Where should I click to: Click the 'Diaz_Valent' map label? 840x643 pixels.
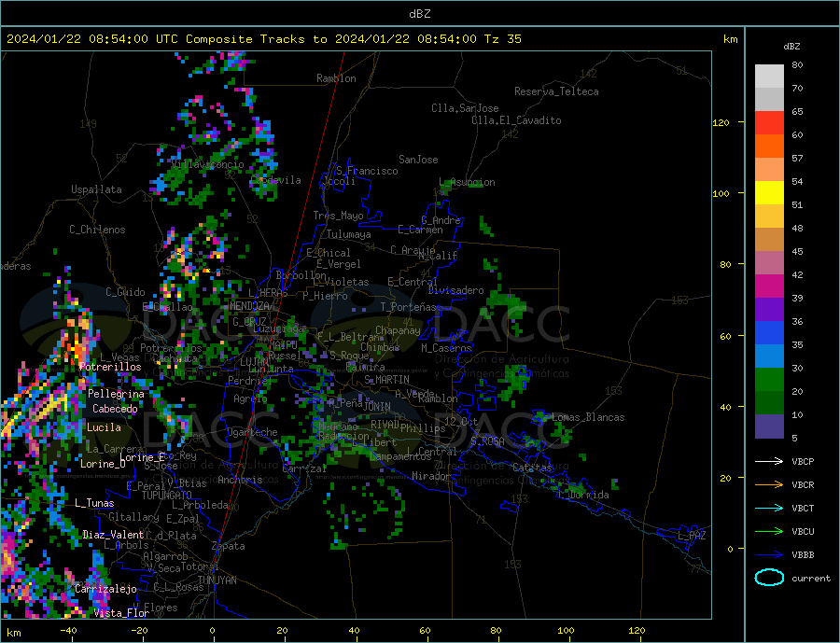pyautogui.click(x=113, y=535)
